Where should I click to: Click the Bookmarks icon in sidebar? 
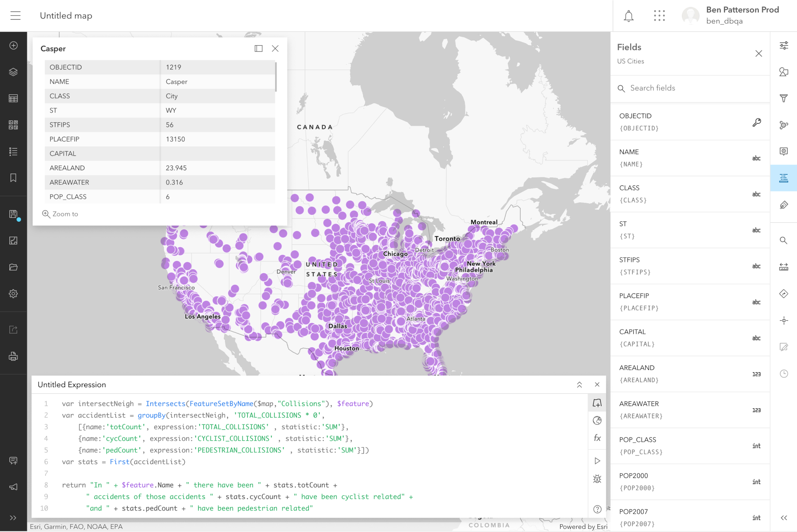click(x=13, y=178)
